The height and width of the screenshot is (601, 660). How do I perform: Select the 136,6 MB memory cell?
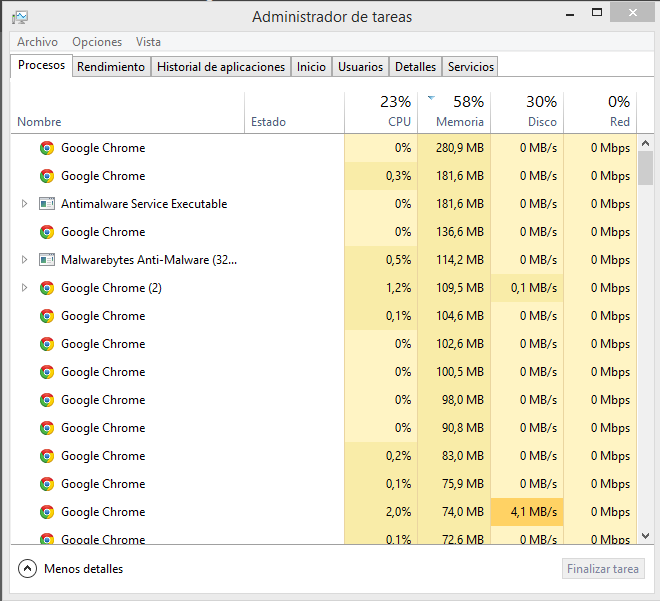tap(454, 232)
